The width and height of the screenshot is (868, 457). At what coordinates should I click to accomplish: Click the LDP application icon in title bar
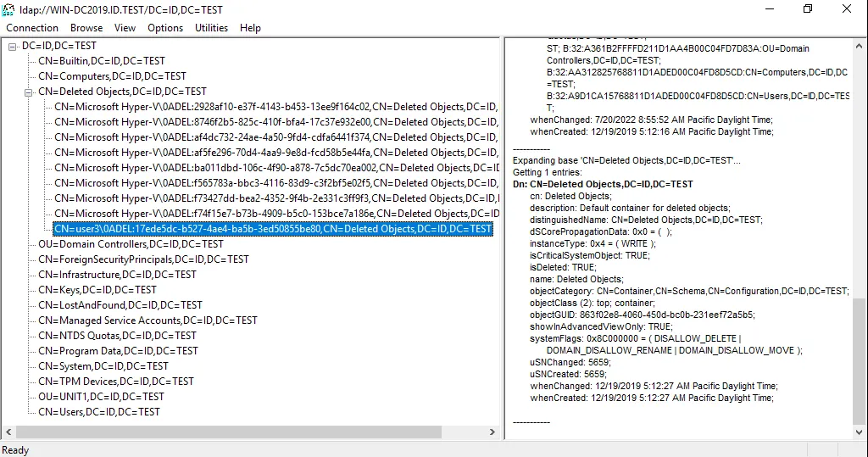click(x=8, y=9)
